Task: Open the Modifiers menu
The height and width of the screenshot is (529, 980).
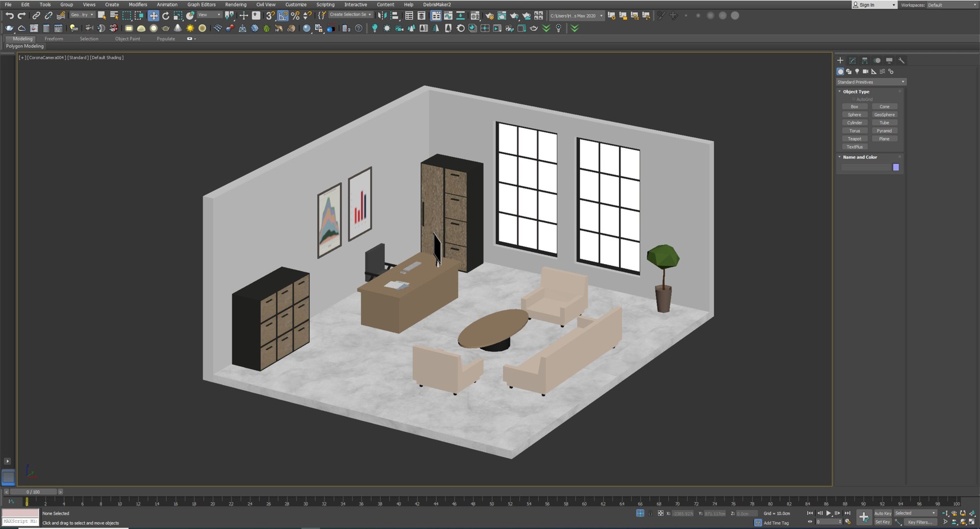Action: click(138, 5)
